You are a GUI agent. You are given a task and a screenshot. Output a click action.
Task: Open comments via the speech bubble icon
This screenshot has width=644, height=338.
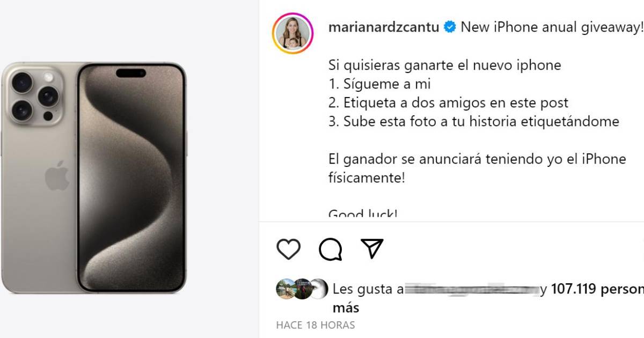click(330, 249)
